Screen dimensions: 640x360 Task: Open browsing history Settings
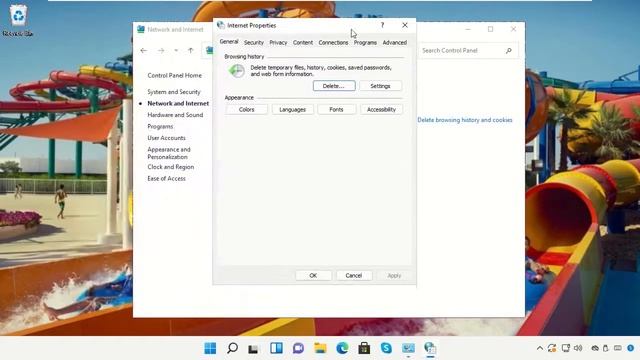[380, 86]
